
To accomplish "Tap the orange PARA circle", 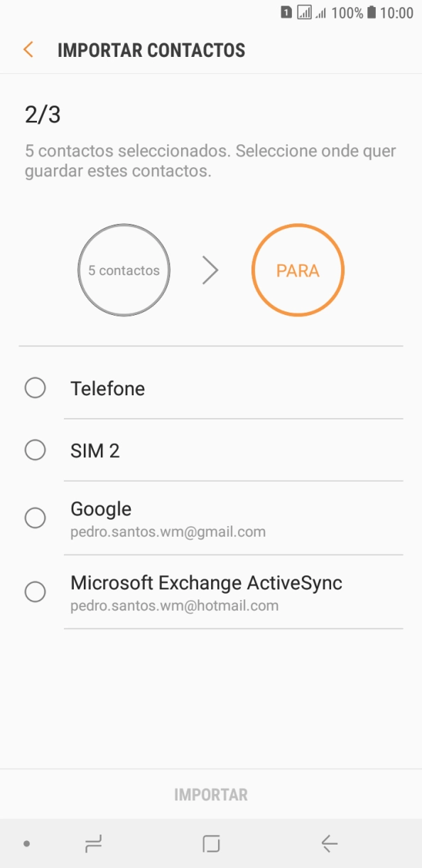I will (x=298, y=269).
